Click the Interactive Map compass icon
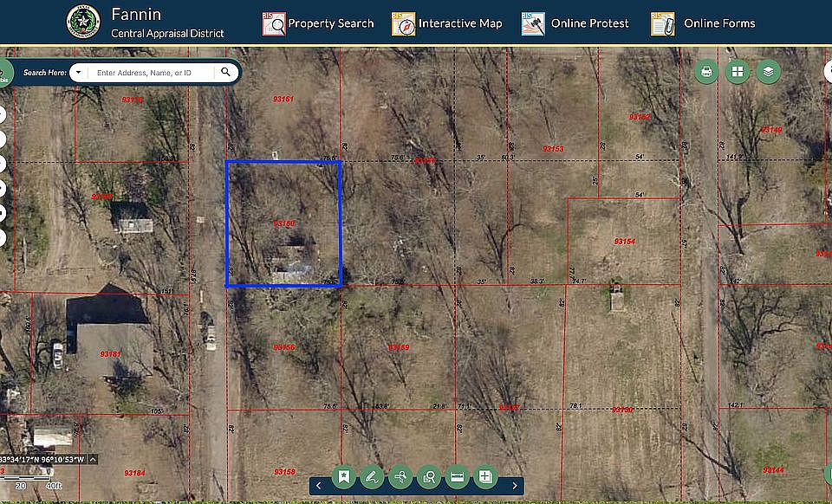 point(403,24)
